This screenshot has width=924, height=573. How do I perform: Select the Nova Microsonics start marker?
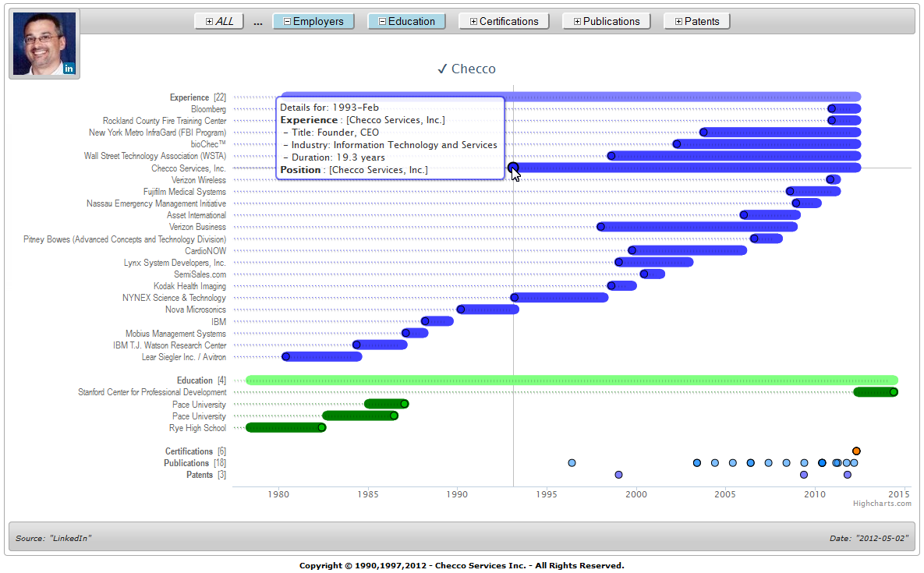(461, 309)
